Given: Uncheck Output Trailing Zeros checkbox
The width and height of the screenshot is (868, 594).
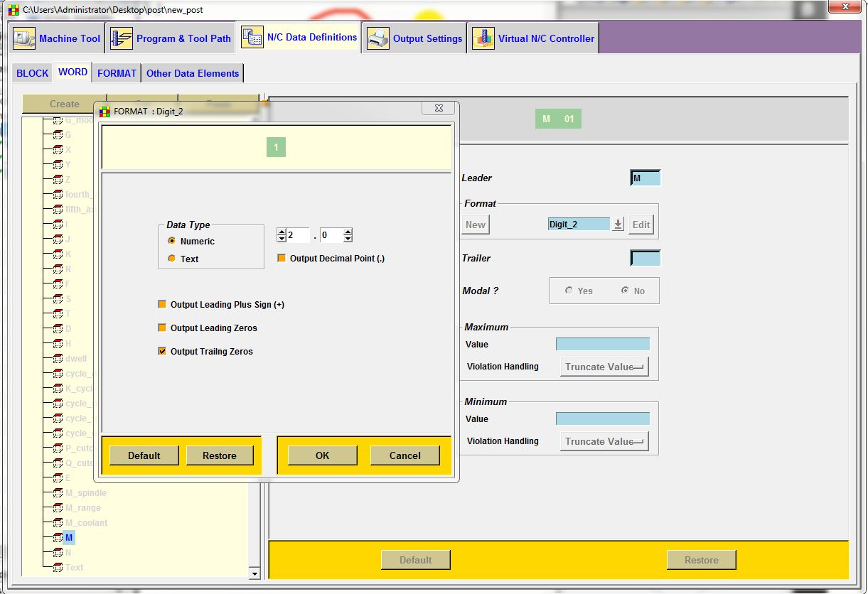Looking at the screenshot, I should (x=162, y=352).
